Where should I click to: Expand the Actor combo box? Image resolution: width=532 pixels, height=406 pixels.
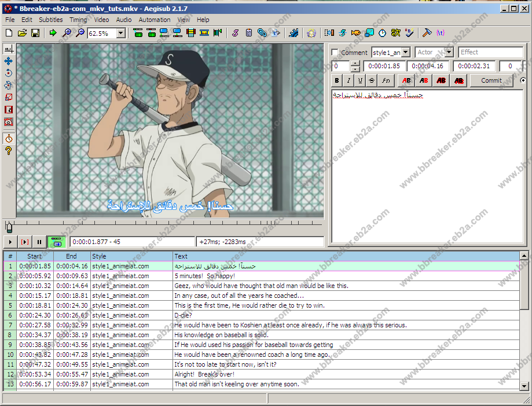[x=449, y=53]
